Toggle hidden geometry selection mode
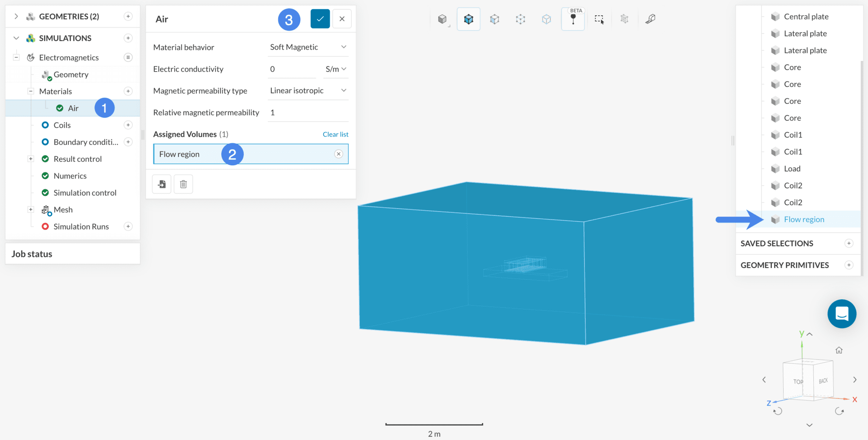The height and width of the screenshot is (440, 868). pyautogui.click(x=624, y=19)
